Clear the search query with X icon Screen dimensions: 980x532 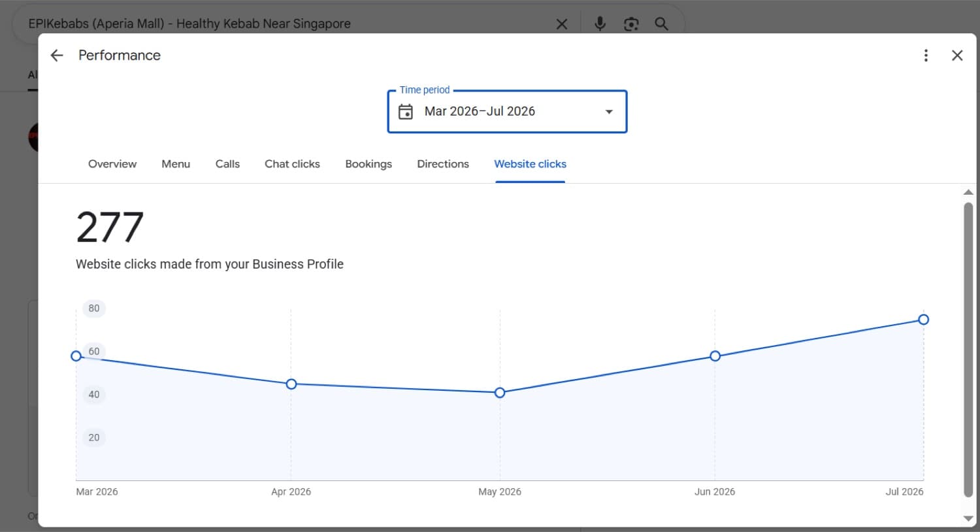pos(562,24)
